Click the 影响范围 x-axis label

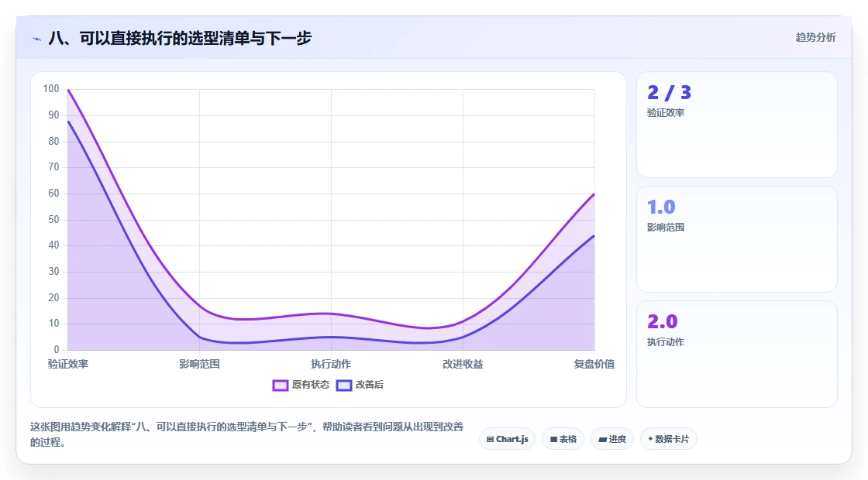pyautogui.click(x=199, y=364)
